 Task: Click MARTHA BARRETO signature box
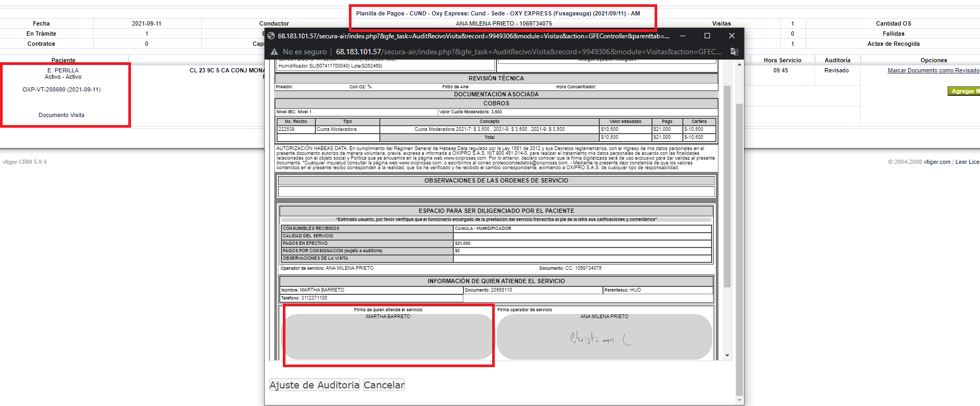point(388,336)
